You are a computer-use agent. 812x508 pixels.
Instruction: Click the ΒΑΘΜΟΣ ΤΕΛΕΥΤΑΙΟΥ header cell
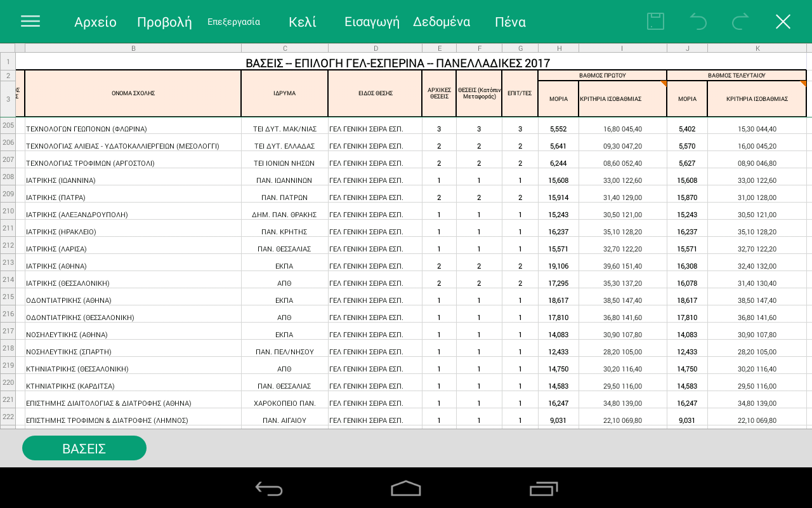(737, 76)
